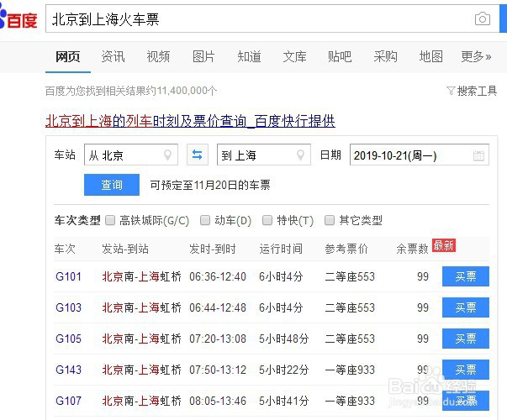Enable 高铁城际(G/C) checkbox

click(110, 220)
